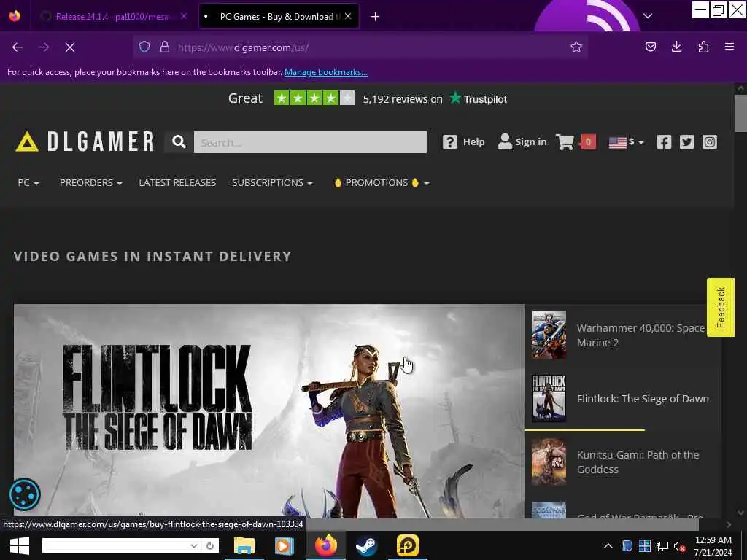The image size is (747, 560).
Task: Click the Firefox back arrow
Action: (x=18, y=47)
